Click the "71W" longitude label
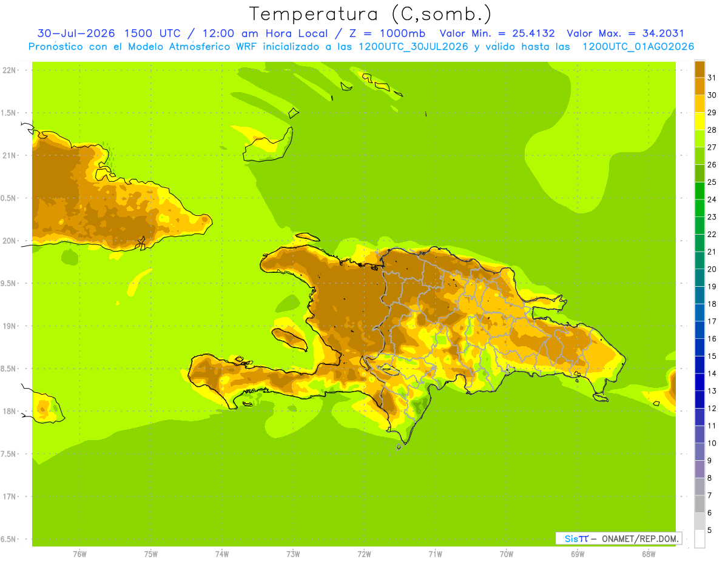The height and width of the screenshot is (562, 728). (435, 554)
